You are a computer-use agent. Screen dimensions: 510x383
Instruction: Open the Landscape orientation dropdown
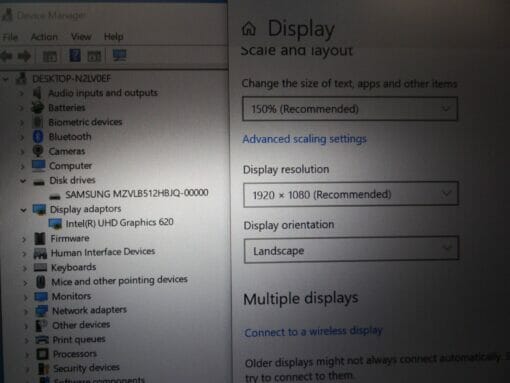click(x=351, y=250)
